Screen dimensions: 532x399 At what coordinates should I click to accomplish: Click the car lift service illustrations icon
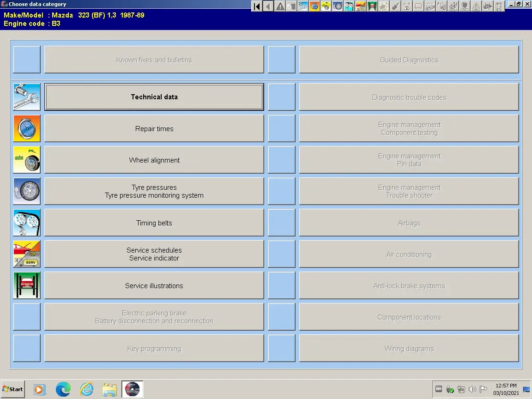click(27, 285)
